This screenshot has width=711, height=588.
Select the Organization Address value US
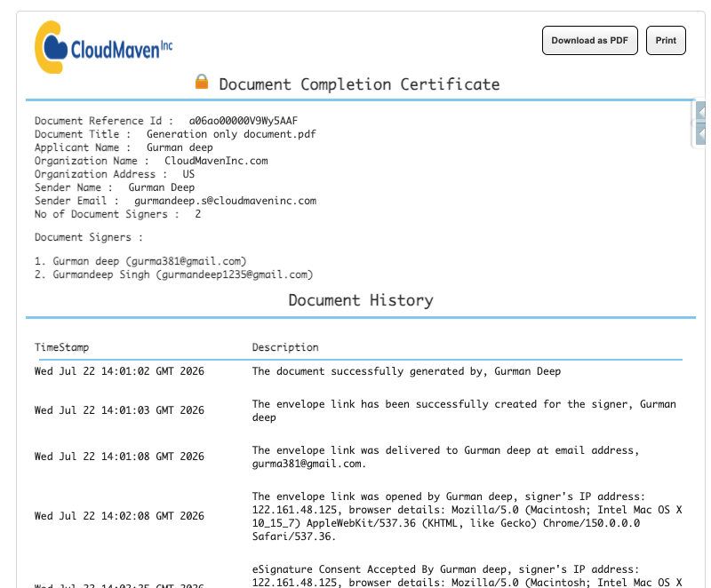[x=188, y=174]
